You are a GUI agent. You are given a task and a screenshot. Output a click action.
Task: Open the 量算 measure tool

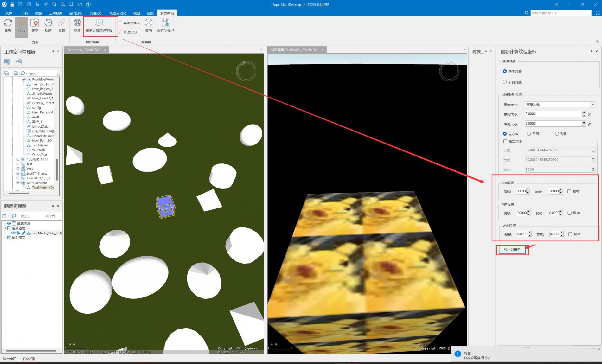[61, 23]
